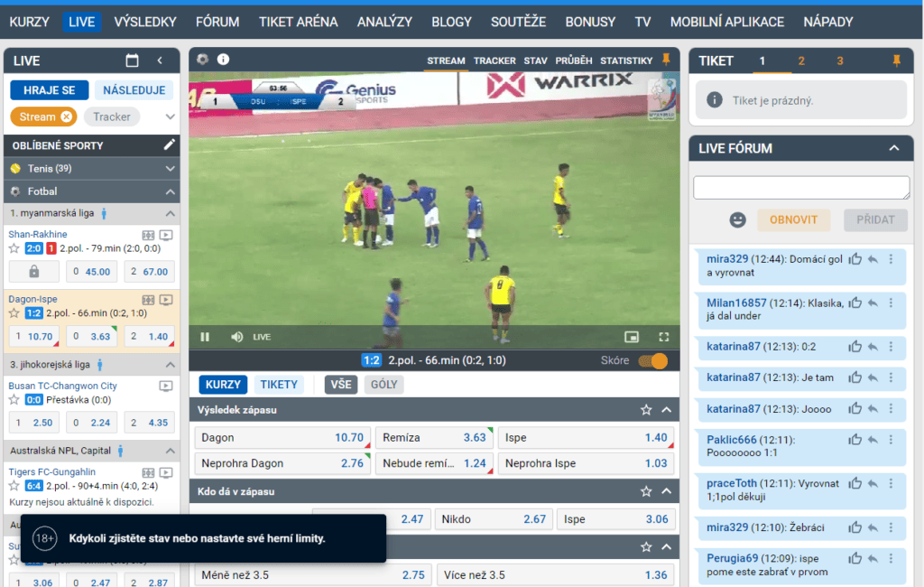924x587 pixels.
Task: Reply to praceToth's comment
Action: click(x=873, y=484)
